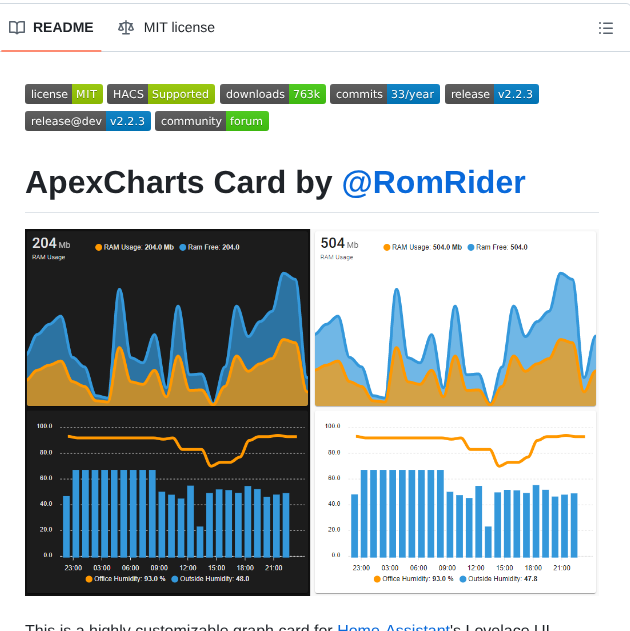This screenshot has width=630, height=631.
Task: Click the '504 Mb' value in light chart
Action: [339, 243]
